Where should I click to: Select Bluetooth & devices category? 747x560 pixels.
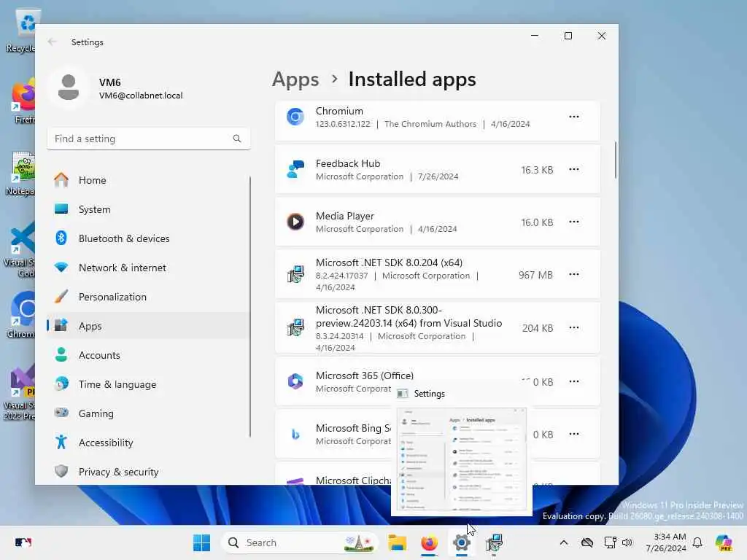pos(147,238)
